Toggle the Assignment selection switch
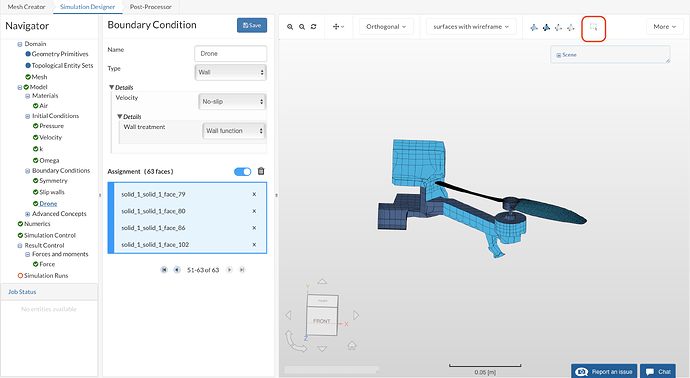The height and width of the screenshot is (378, 690). (x=242, y=172)
